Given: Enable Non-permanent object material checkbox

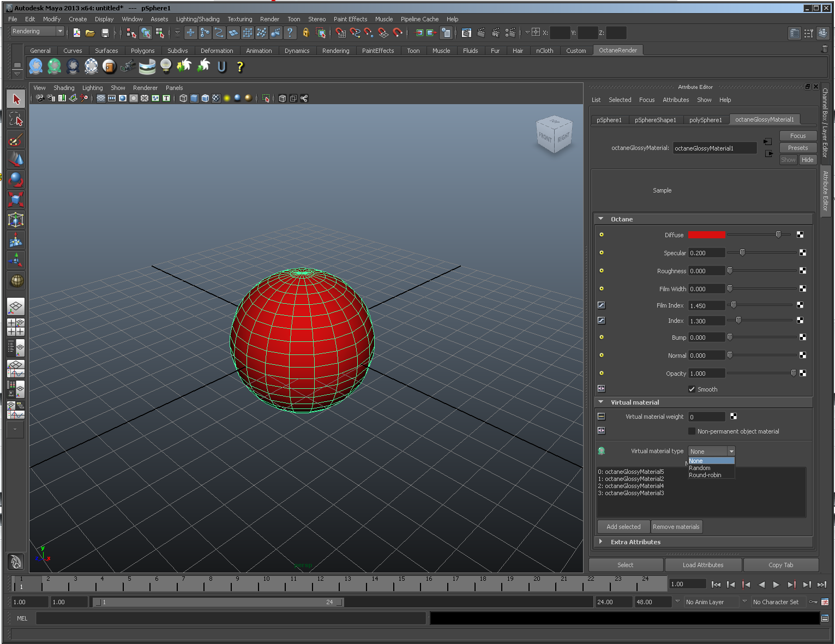Looking at the screenshot, I should pyautogui.click(x=692, y=431).
